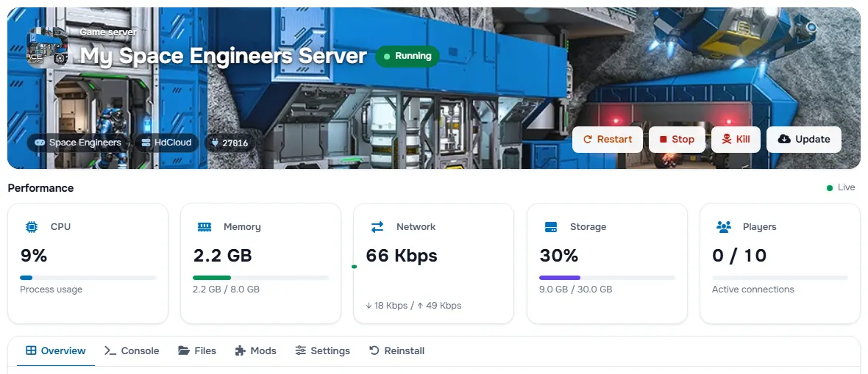
Task: Click the Players progress bar
Action: (x=780, y=278)
